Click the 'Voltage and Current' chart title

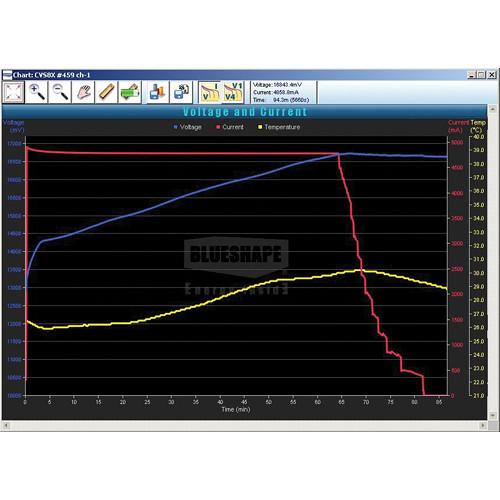point(245,112)
